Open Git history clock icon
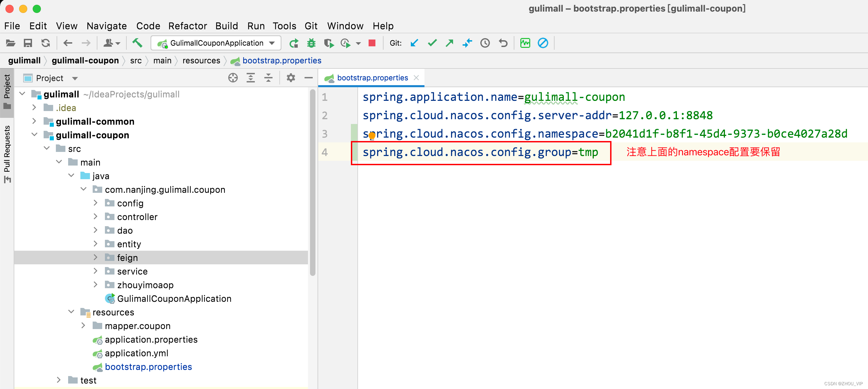This screenshot has width=868, height=389. point(485,43)
